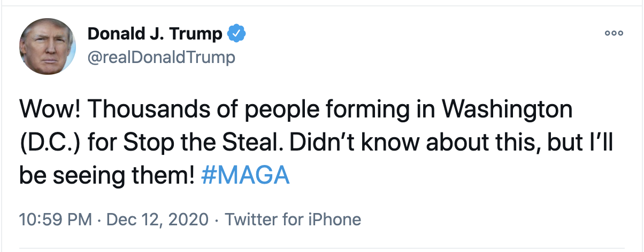This screenshot has height=252, width=644.
Task: Visit the @realDonaldTrump handle link
Action: (161, 57)
